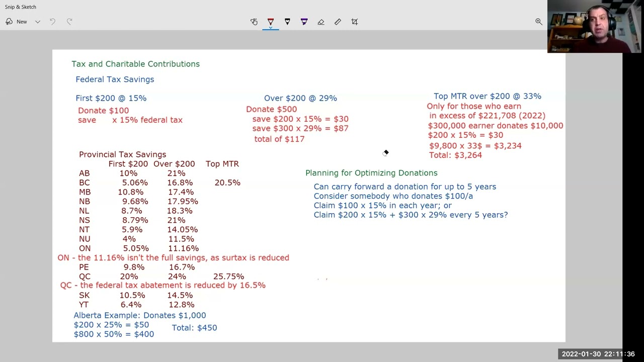Click 'Planning for Optimizing Donations' heading
644x362 pixels.
pyautogui.click(x=371, y=173)
